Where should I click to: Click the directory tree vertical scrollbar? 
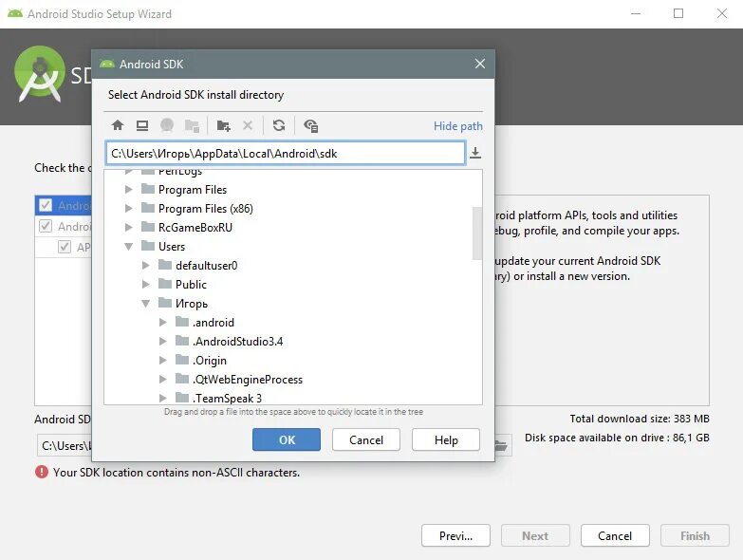coord(477,233)
